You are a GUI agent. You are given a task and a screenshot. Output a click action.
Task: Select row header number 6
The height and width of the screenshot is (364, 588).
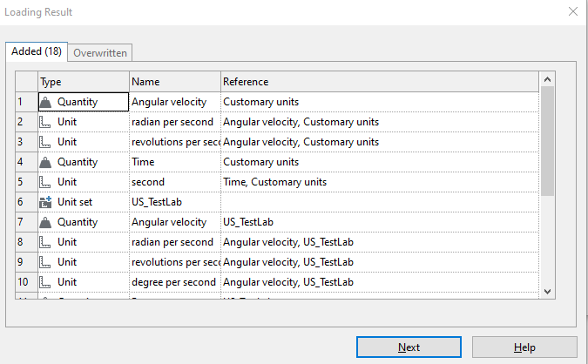click(25, 202)
